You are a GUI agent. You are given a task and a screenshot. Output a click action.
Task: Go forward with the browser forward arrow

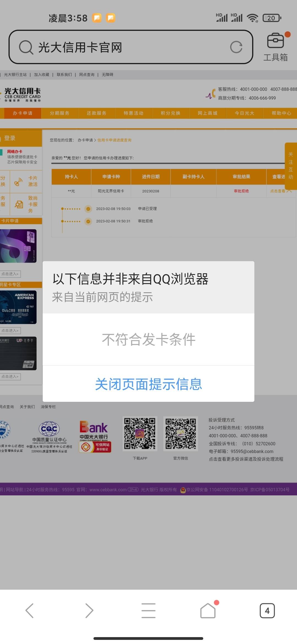[89, 611]
